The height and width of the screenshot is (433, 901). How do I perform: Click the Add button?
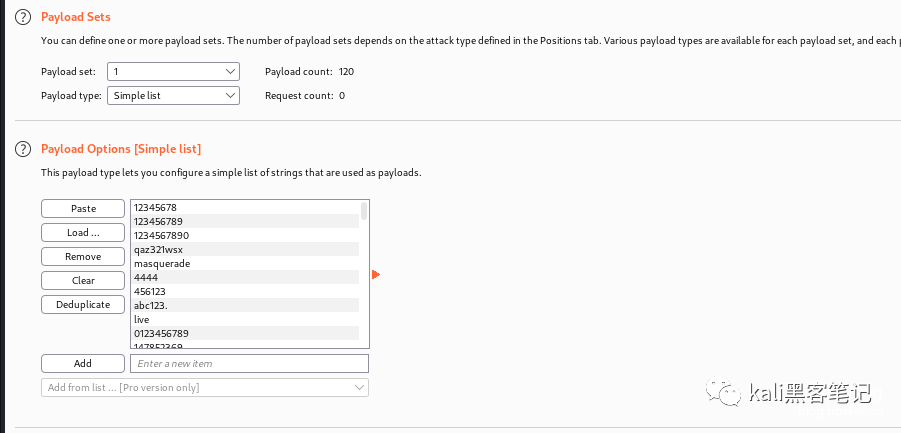click(x=83, y=364)
